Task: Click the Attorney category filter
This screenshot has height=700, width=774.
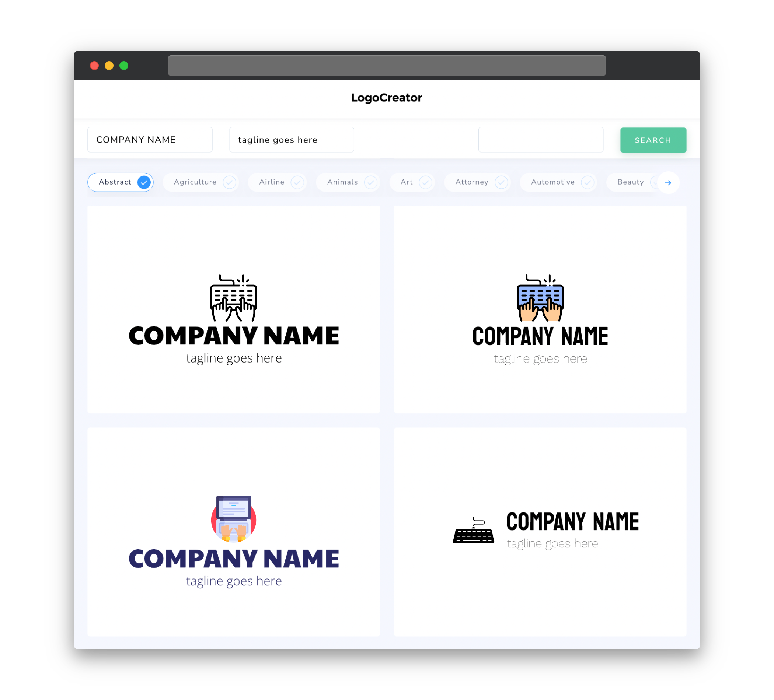Action: click(x=479, y=182)
